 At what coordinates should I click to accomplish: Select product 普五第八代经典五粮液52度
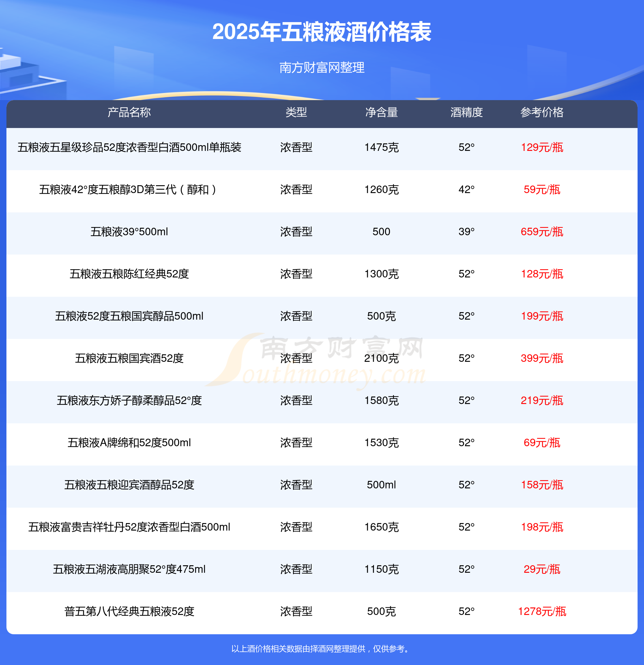coord(129,611)
